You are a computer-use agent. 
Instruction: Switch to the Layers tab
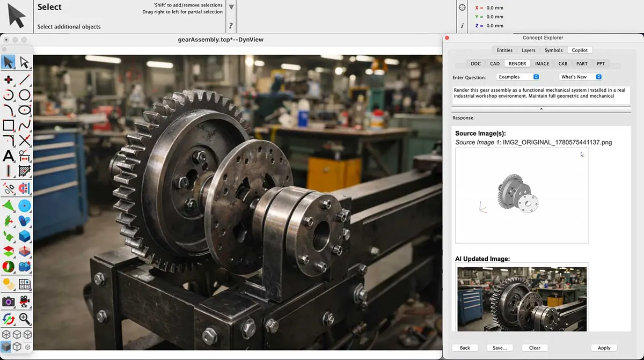pos(529,50)
